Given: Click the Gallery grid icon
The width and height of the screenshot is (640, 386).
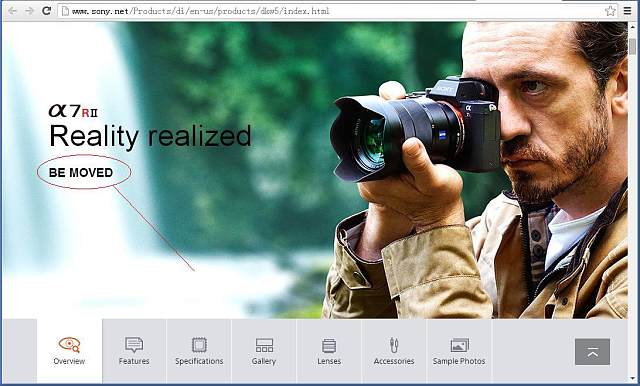Looking at the screenshot, I should tap(264, 345).
